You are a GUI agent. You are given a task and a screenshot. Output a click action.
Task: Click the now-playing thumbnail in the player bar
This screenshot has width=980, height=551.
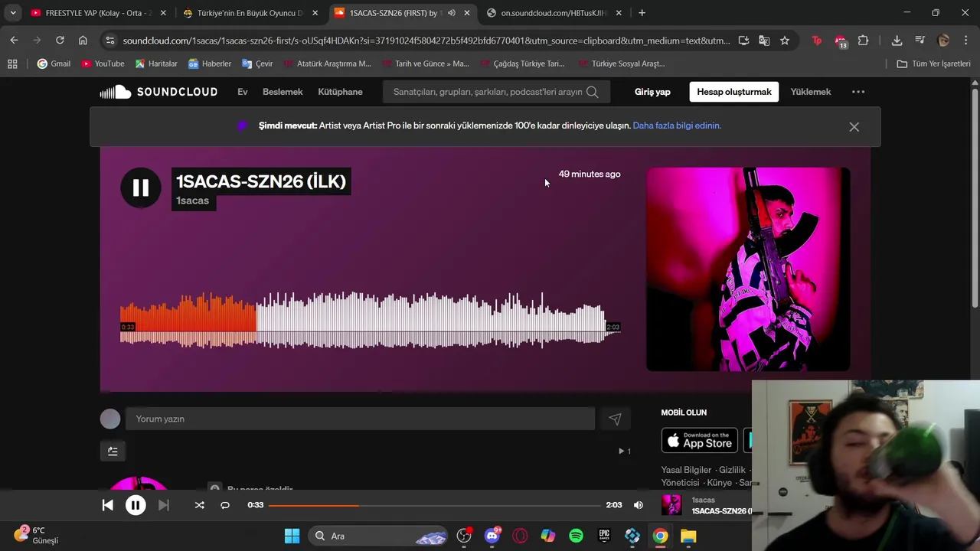(671, 505)
